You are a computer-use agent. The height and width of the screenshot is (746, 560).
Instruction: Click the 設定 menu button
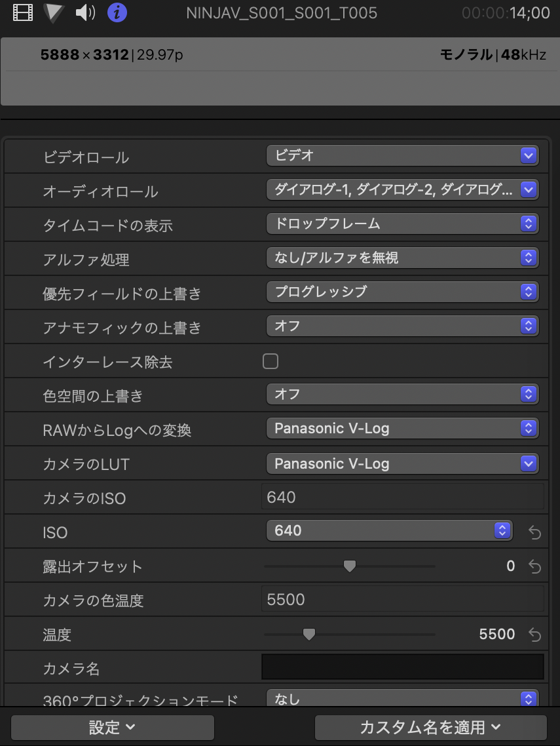coord(112,727)
